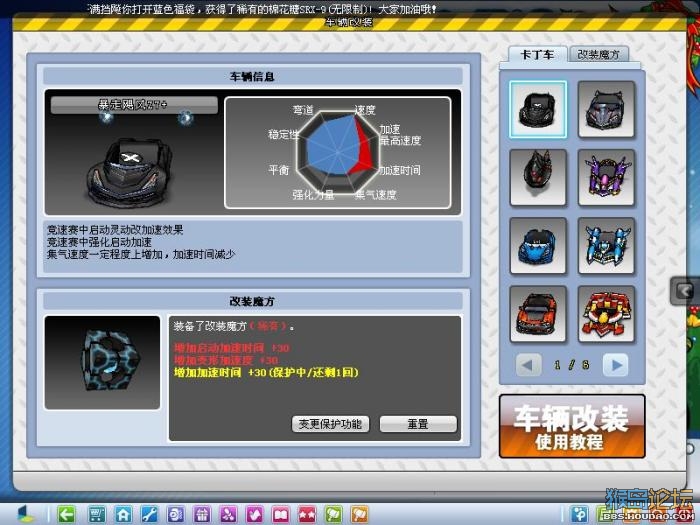Click the 增加变形加速度 +30 line
The width and height of the screenshot is (700, 525).
click(x=226, y=360)
